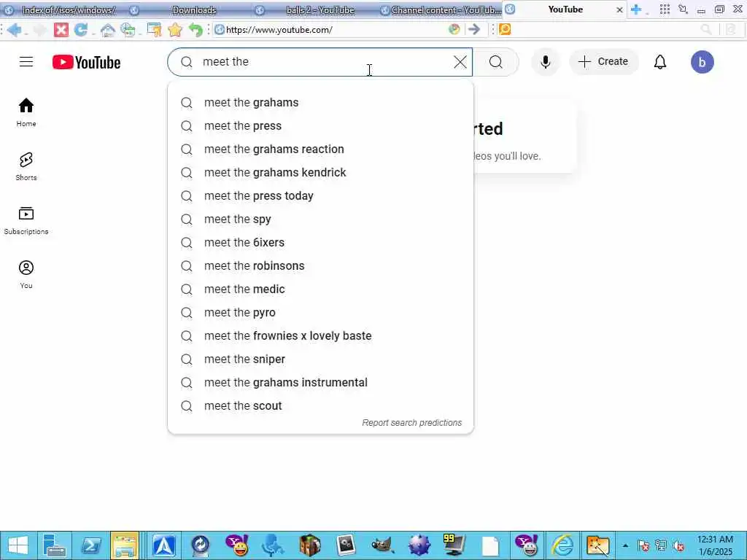This screenshot has height=560, width=747.
Task: Choose suggestion 'meet the press'
Action: 321,125
